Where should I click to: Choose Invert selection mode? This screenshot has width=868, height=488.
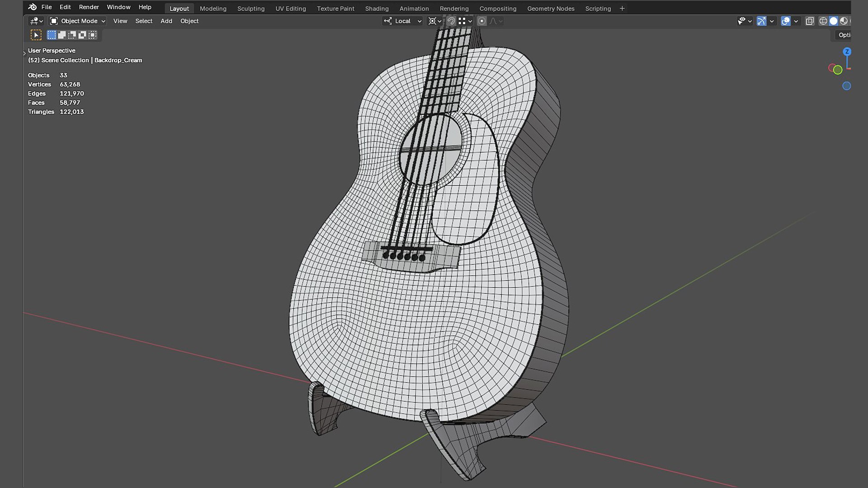point(82,35)
